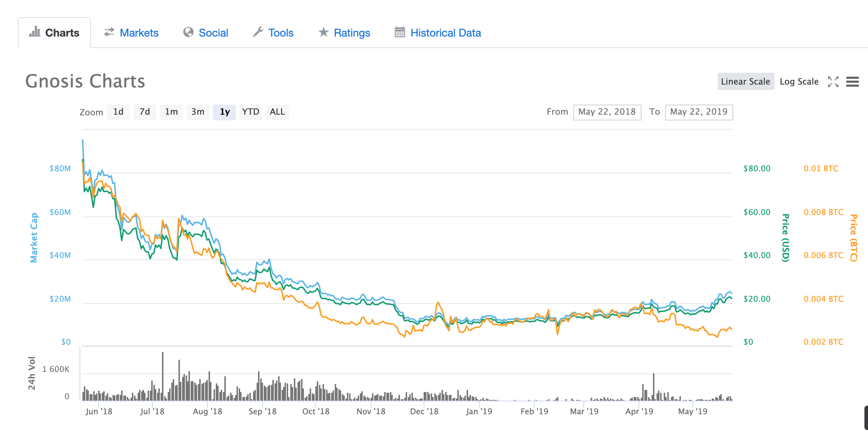This screenshot has width=868, height=430.
Task: Click the $60M market cap axis label
Action: click(60, 212)
